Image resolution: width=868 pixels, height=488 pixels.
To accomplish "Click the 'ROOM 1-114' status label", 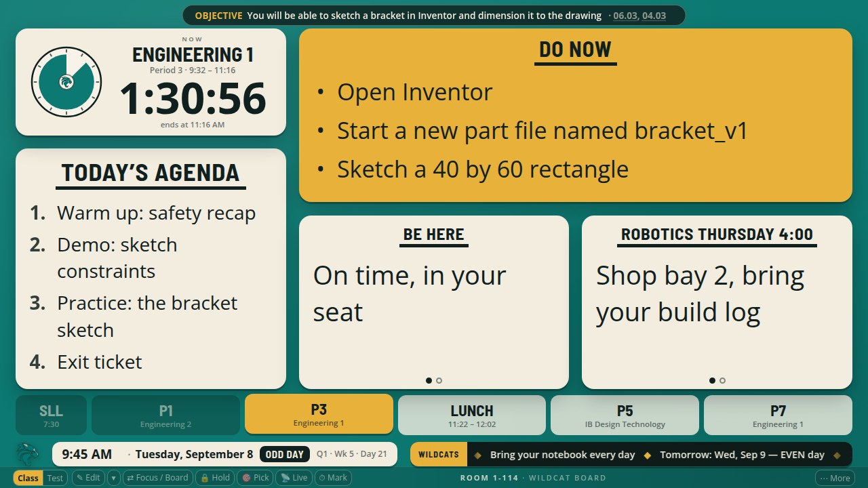I will point(489,478).
